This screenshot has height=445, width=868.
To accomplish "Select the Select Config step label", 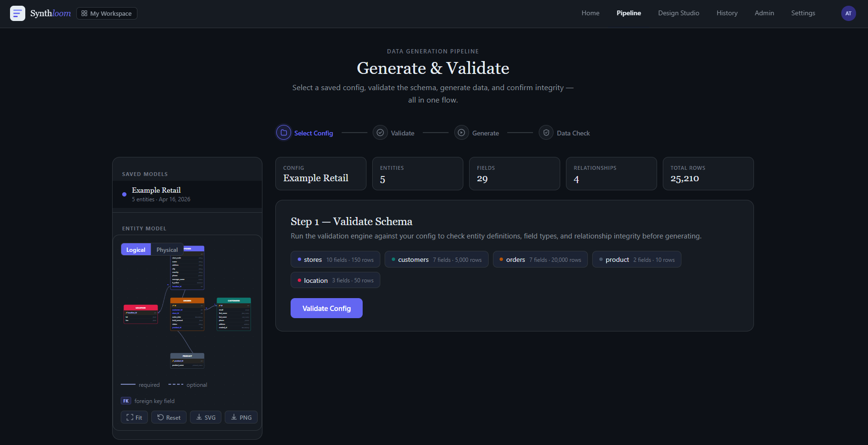I will click(x=314, y=133).
